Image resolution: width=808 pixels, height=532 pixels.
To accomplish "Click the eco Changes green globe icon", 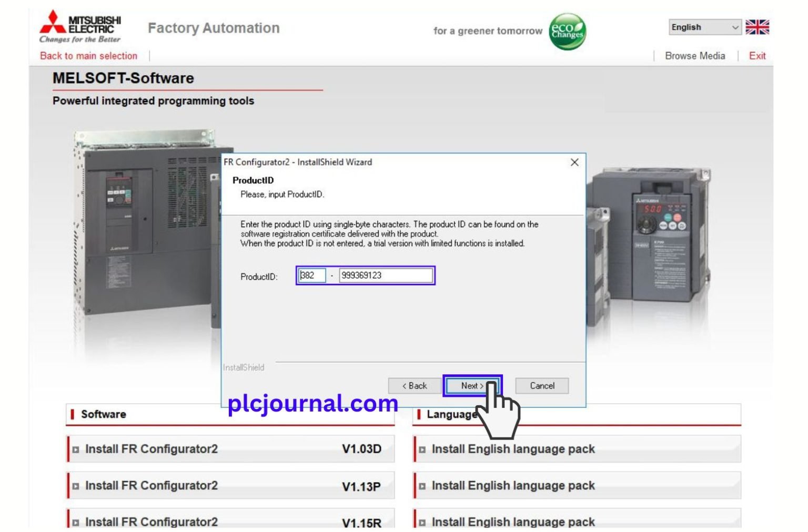I will [x=567, y=31].
